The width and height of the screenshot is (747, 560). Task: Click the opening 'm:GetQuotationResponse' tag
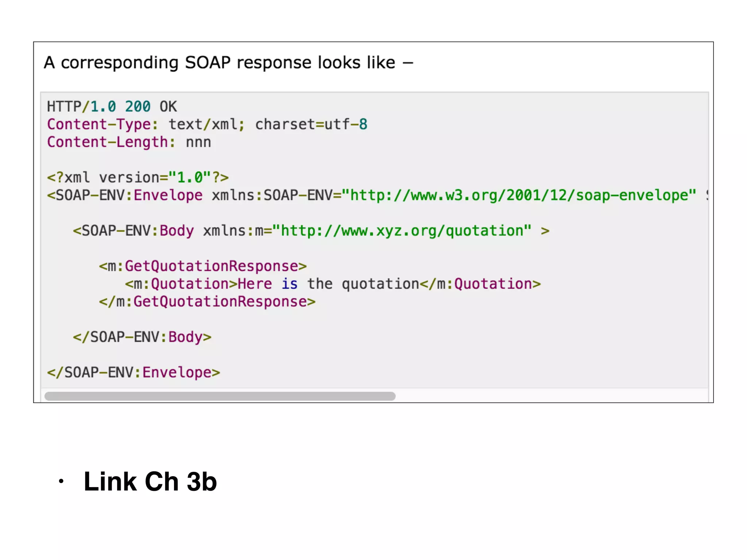(203, 266)
